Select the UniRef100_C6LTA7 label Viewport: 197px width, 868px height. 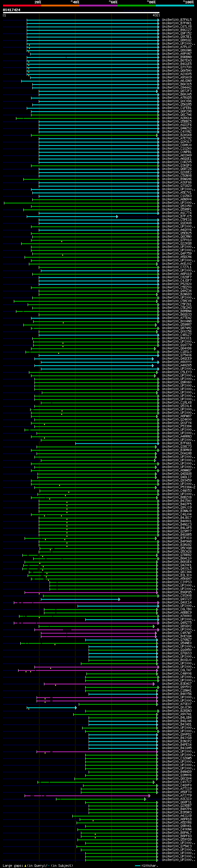(x=177, y=670)
